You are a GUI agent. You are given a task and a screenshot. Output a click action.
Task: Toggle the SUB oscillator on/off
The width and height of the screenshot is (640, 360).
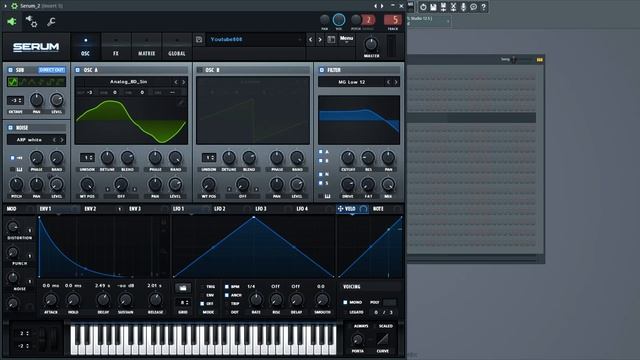[x=10, y=70]
